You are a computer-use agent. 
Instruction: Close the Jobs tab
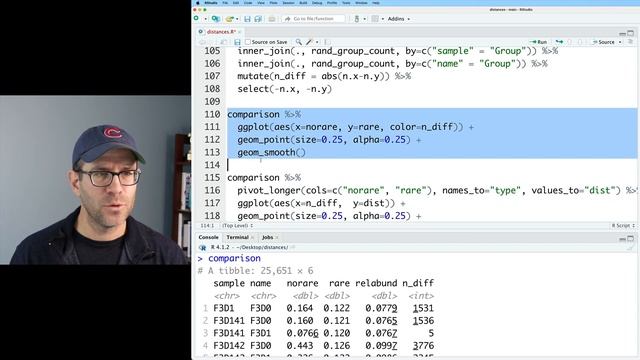click(x=277, y=238)
